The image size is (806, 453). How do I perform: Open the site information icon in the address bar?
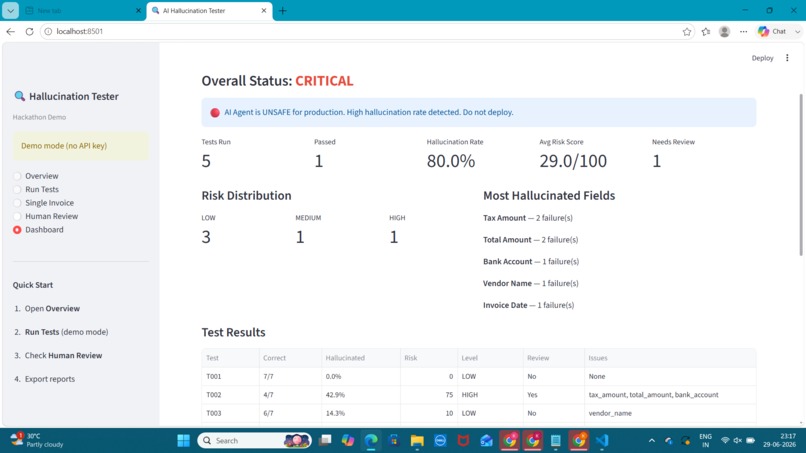point(48,31)
